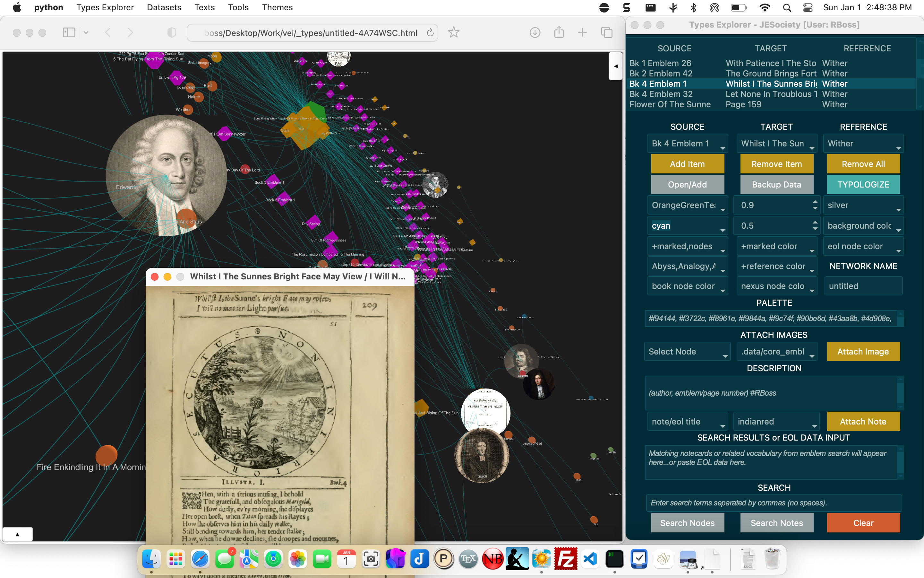Click Remove All button

tap(863, 164)
